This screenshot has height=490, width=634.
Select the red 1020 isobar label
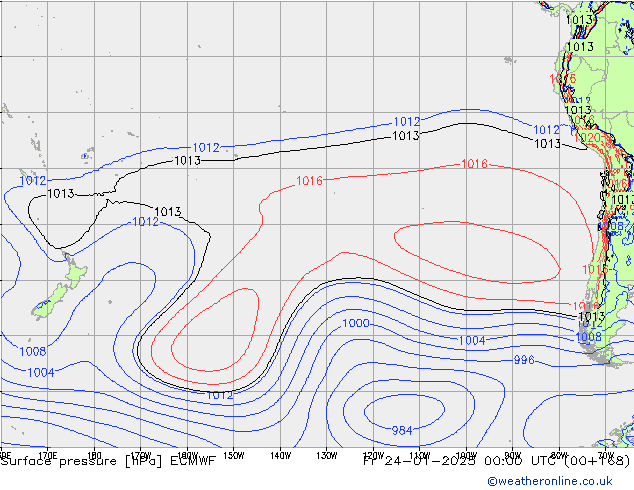[587, 138]
